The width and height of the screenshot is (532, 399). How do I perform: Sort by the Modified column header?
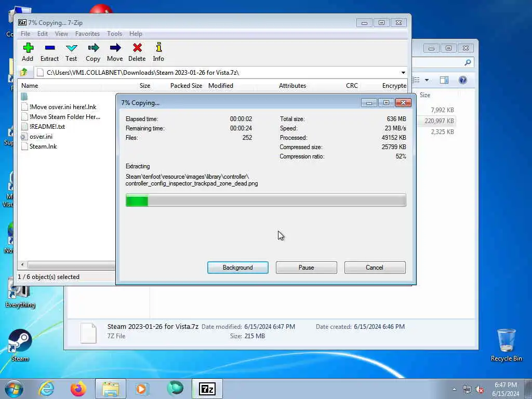coord(220,86)
